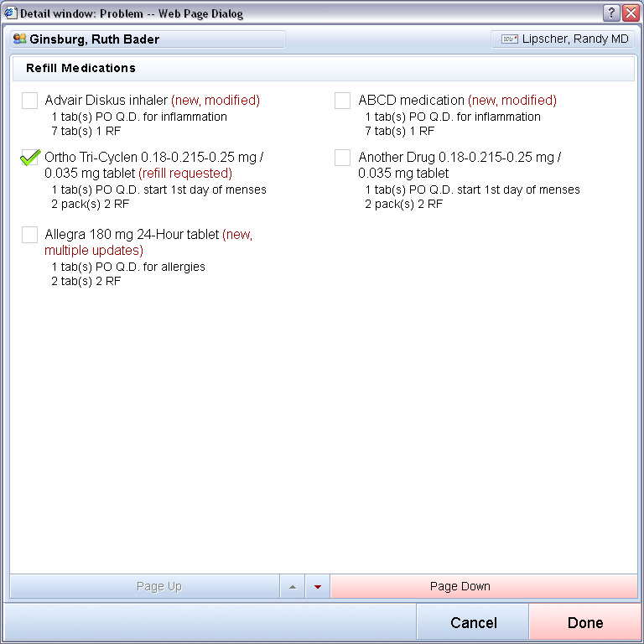Click the red 'multiple updates)' text
Image resolution: width=644 pixels, height=644 pixels.
click(x=94, y=251)
